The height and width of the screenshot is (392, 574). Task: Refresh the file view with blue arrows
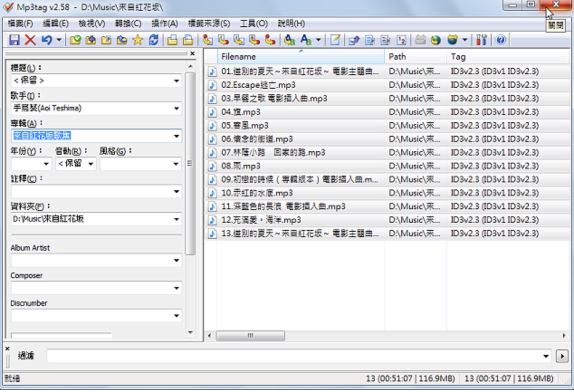[154, 40]
